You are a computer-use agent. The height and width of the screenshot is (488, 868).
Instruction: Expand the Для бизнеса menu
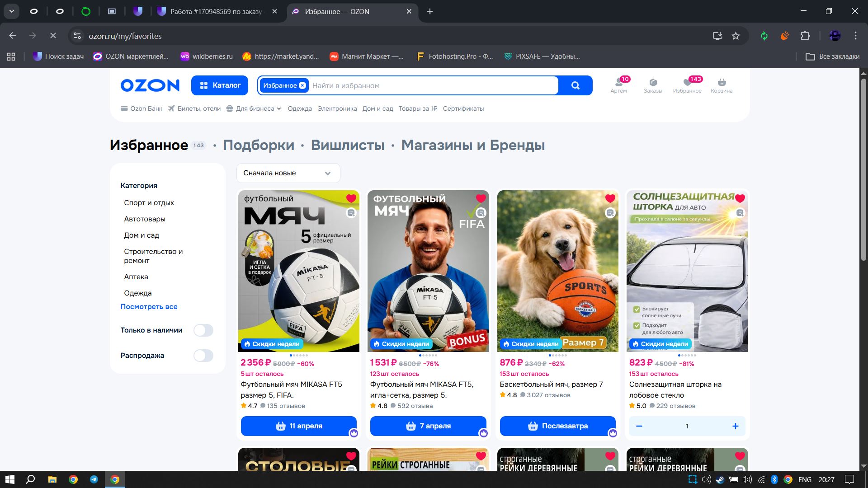255,108
